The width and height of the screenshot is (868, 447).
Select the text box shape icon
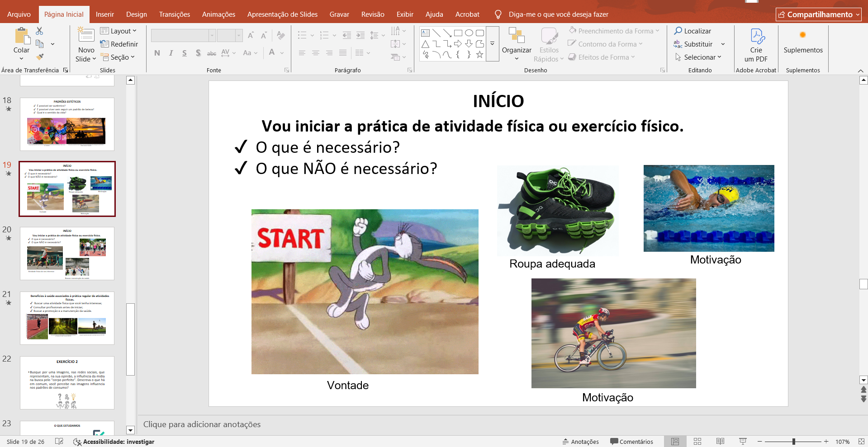pos(426,33)
